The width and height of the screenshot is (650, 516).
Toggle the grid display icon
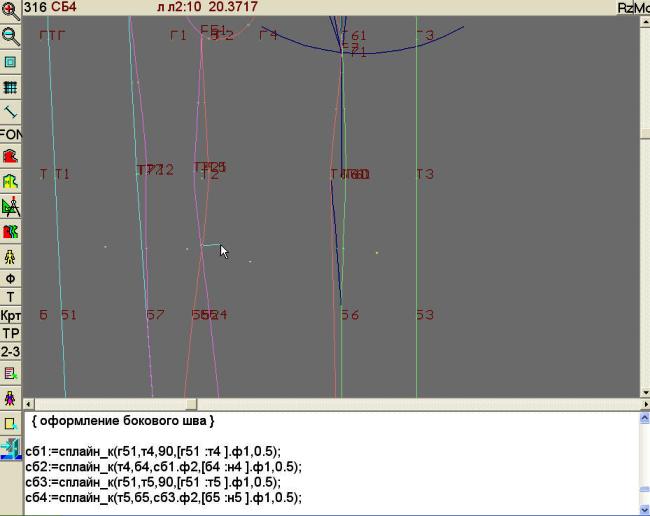coord(10,87)
